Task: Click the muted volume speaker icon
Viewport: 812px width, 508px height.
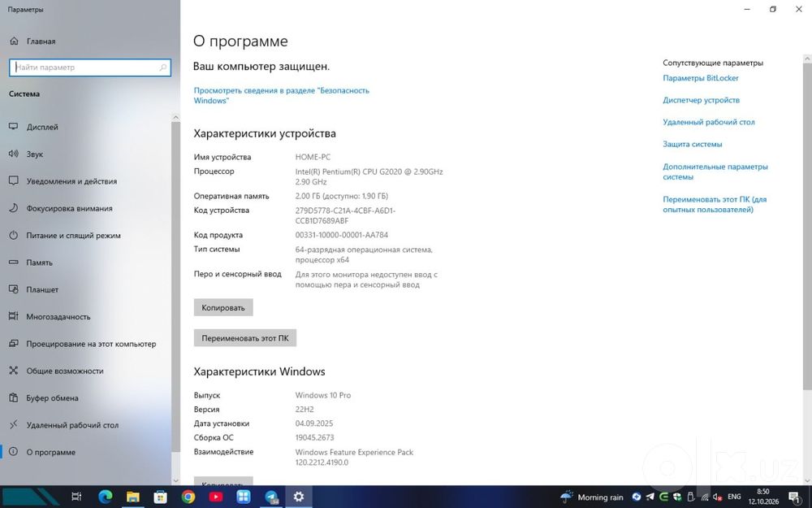Action: 717,497
